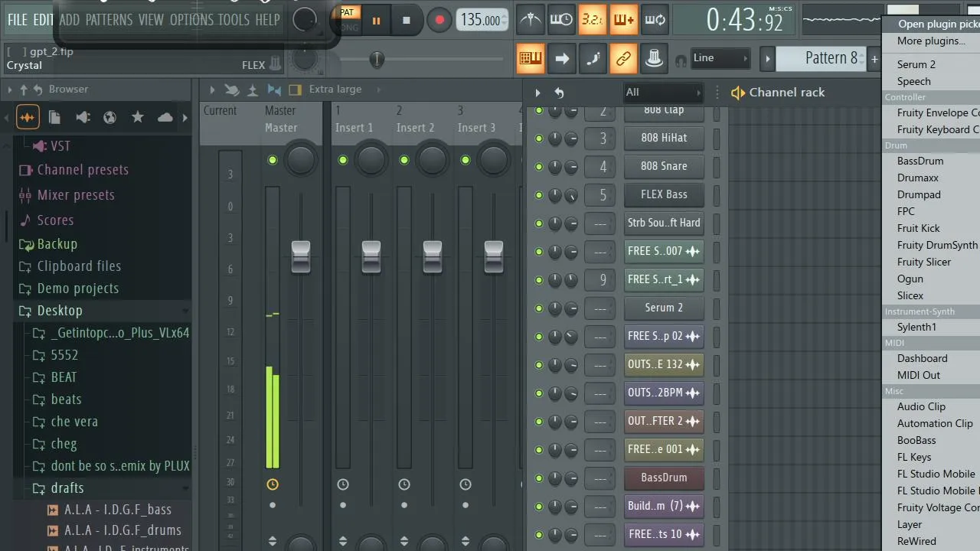Toggle the 3.2.1 recording countdown
The height and width of the screenshot is (551, 980).
click(x=593, y=20)
